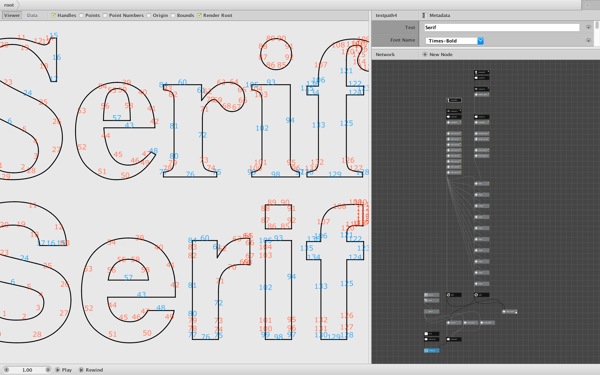Image resolution: width=600 pixels, height=375 pixels.
Task: Open the Text parameter options menu icon
Action: [x=588, y=28]
